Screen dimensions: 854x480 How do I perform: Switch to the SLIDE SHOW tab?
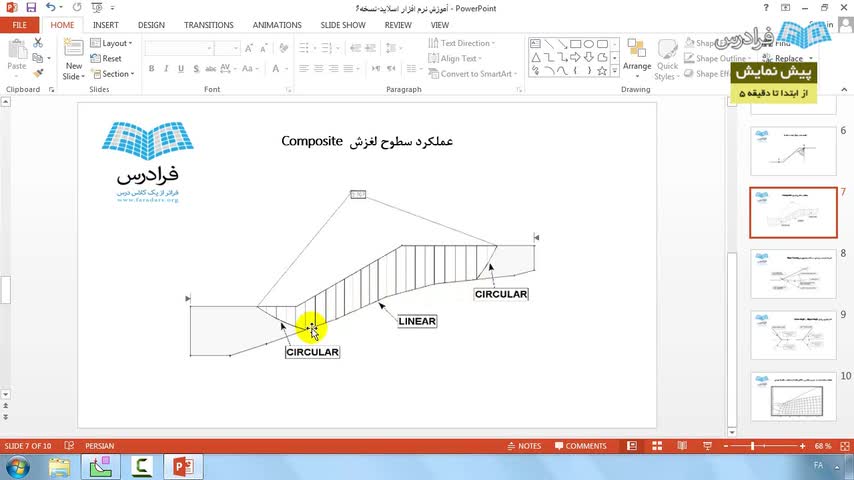[x=343, y=25]
